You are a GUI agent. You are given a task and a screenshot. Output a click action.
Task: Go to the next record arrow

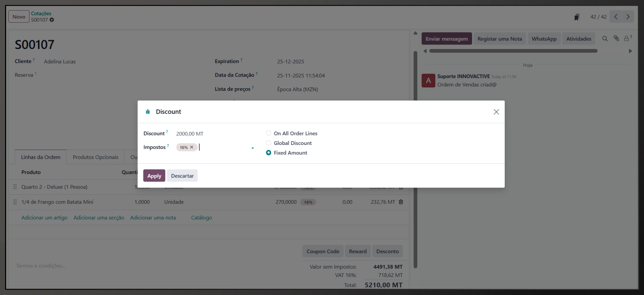click(628, 17)
